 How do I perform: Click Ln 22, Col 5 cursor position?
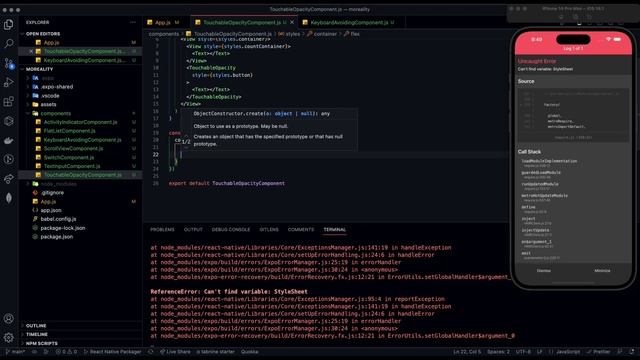467,352
